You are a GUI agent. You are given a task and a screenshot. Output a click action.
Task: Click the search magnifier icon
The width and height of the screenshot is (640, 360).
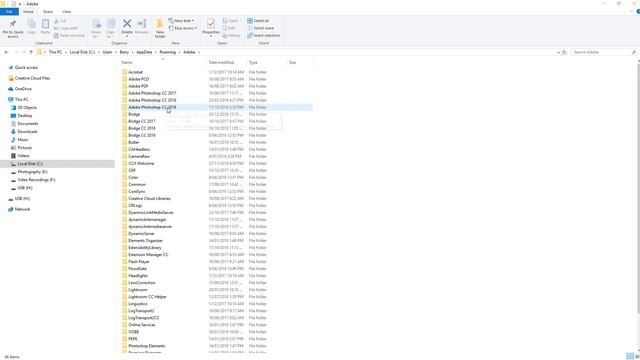point(634,52)
